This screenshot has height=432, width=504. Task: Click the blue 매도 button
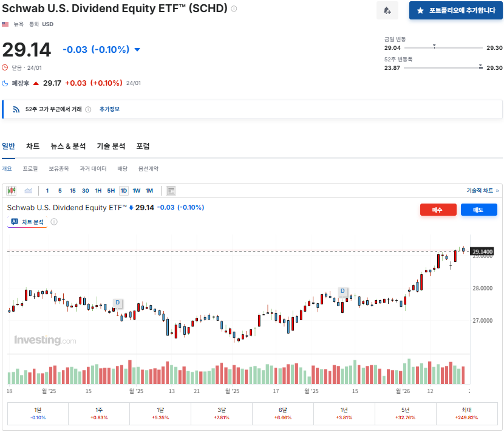tap(479, 210)
